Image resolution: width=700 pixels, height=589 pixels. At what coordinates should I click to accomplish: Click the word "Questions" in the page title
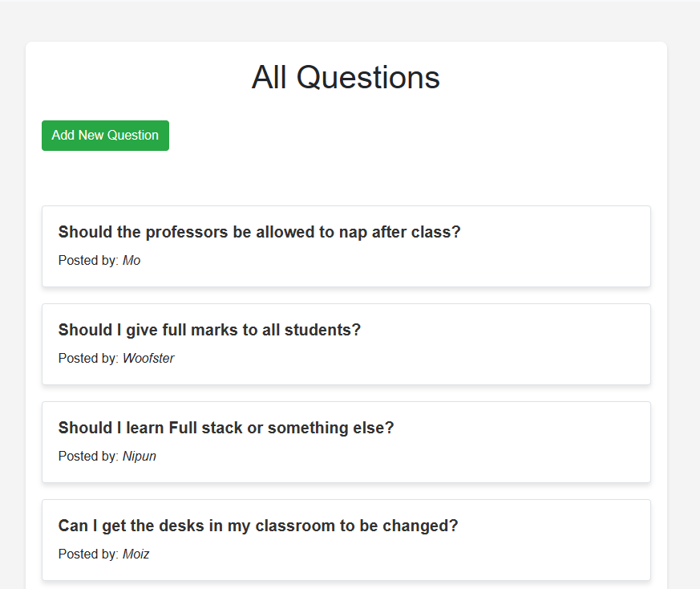click(x=370, y=78)
